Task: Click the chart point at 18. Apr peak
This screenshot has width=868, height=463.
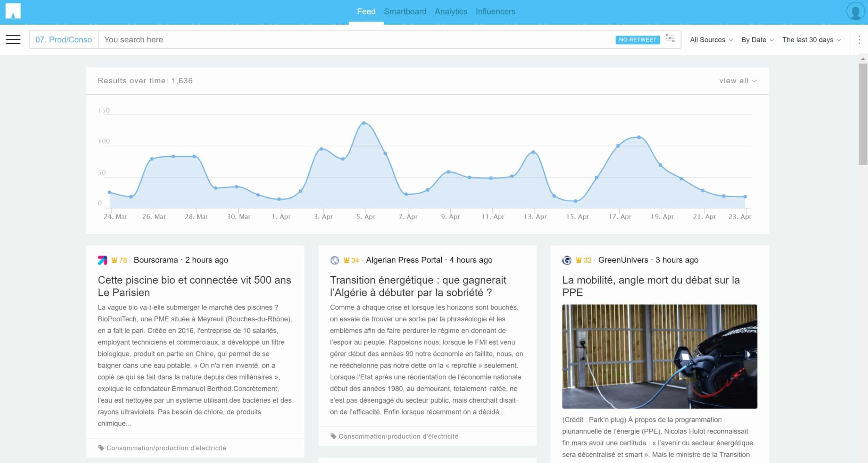Action: pos(639,137)
